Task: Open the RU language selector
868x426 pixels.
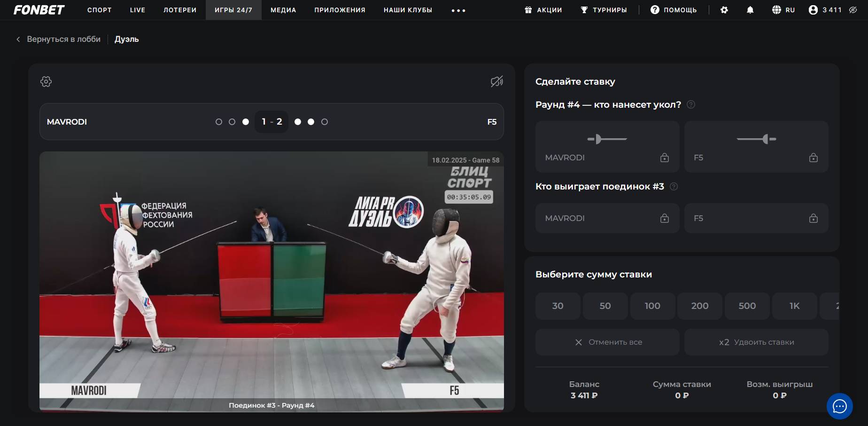Action: point(783,10)
